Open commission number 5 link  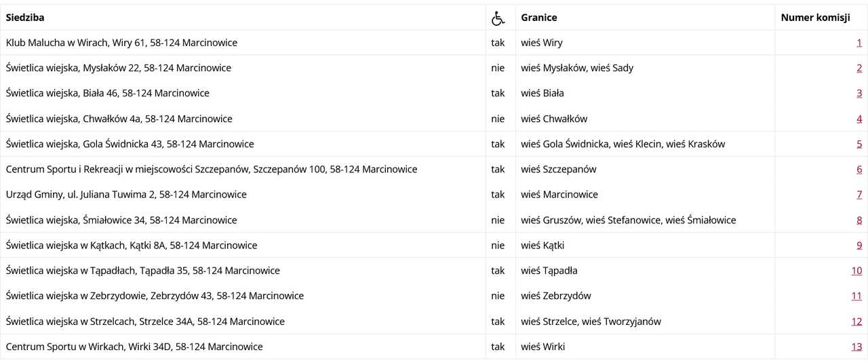point(859,144)
